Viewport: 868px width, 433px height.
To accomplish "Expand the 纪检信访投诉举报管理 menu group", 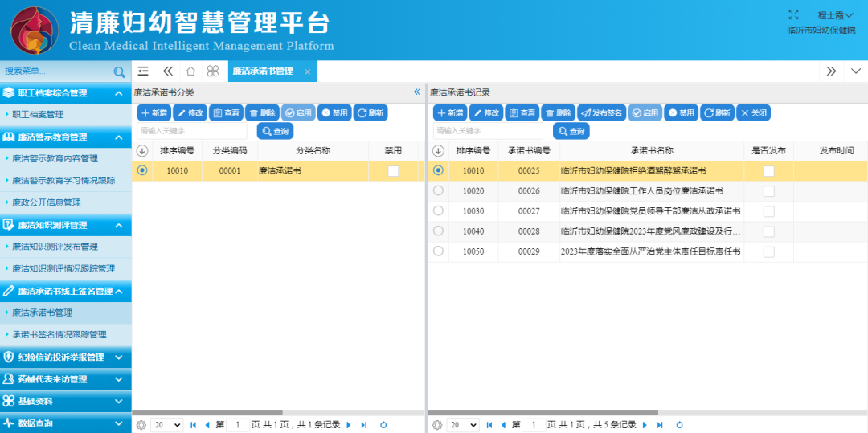I will coord(118,357).
